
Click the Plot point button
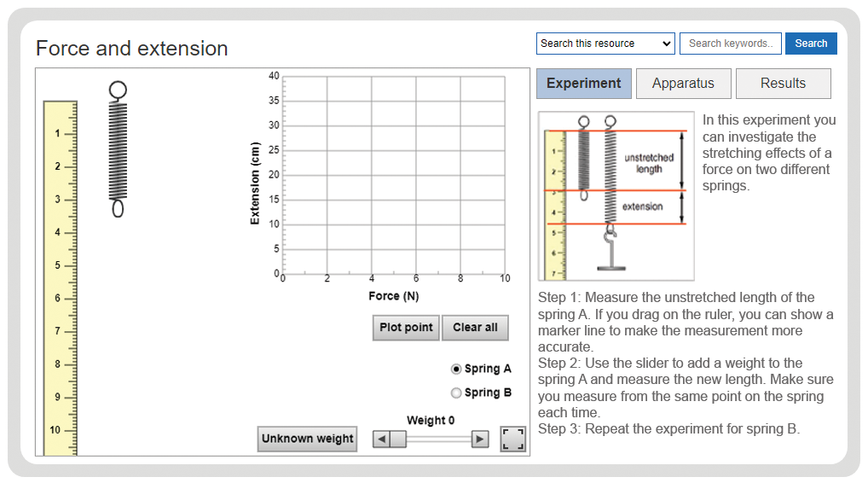pos(407,328)
